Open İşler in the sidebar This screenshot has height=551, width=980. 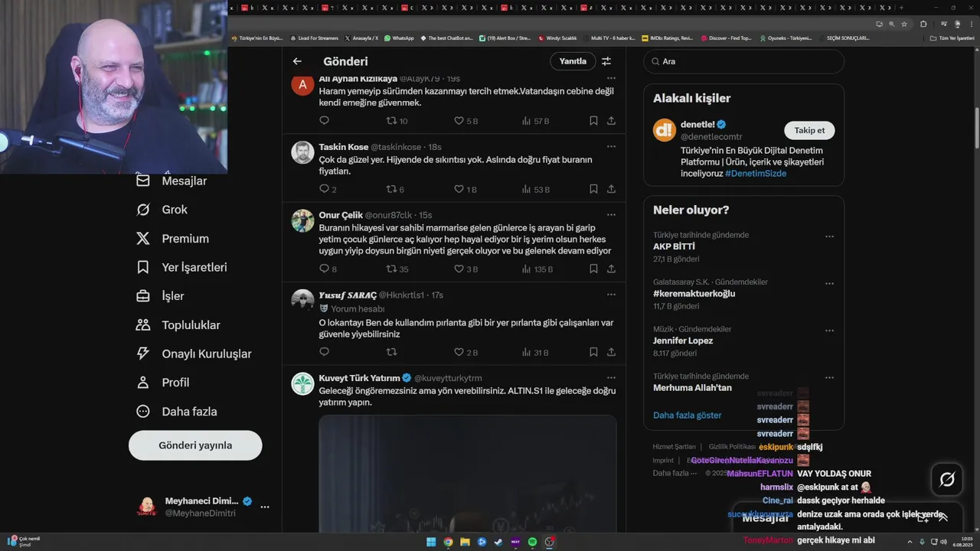[x=160, y=296]
